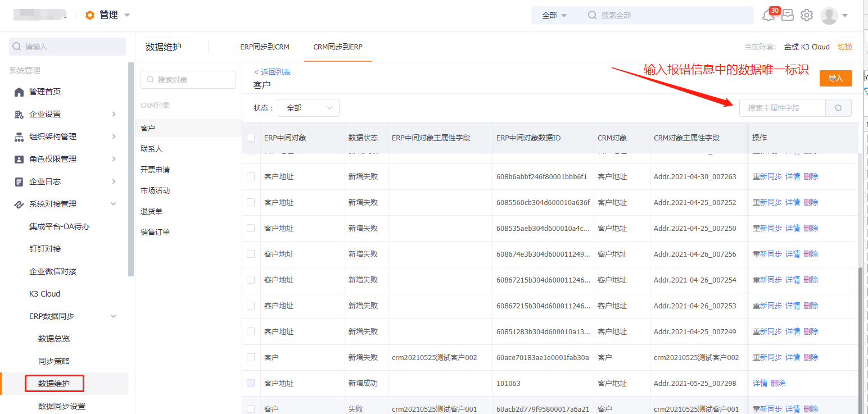Click the link icon beside 系统对接管理
868x414 pixels.
coord(19,204)
